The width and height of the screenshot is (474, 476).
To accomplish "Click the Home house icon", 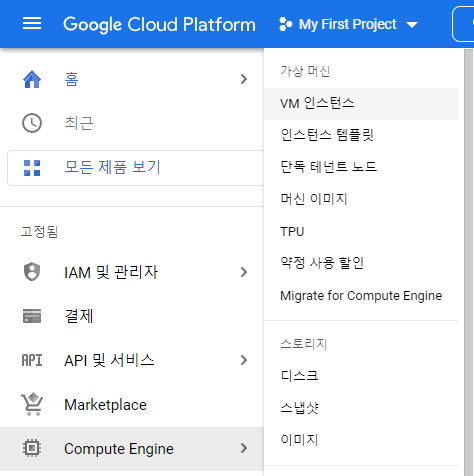I will click(32, 79).
